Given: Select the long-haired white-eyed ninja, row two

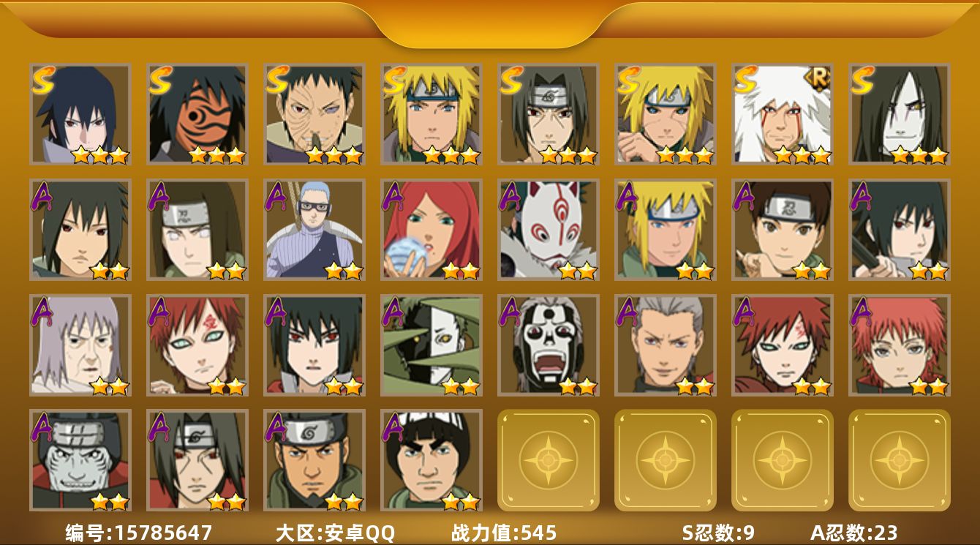Looking at the screenshot, I should (197, 230).
